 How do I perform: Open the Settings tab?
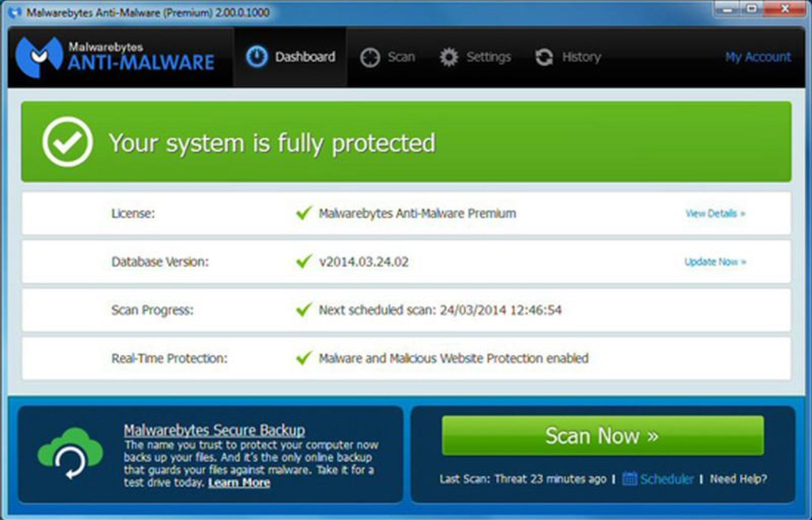(475, 57)
